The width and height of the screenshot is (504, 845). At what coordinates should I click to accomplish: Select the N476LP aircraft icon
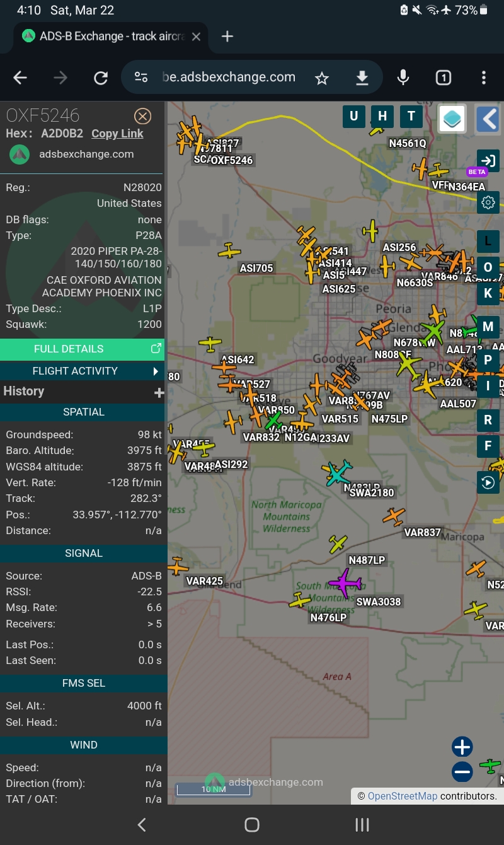[x=300, y=600]
